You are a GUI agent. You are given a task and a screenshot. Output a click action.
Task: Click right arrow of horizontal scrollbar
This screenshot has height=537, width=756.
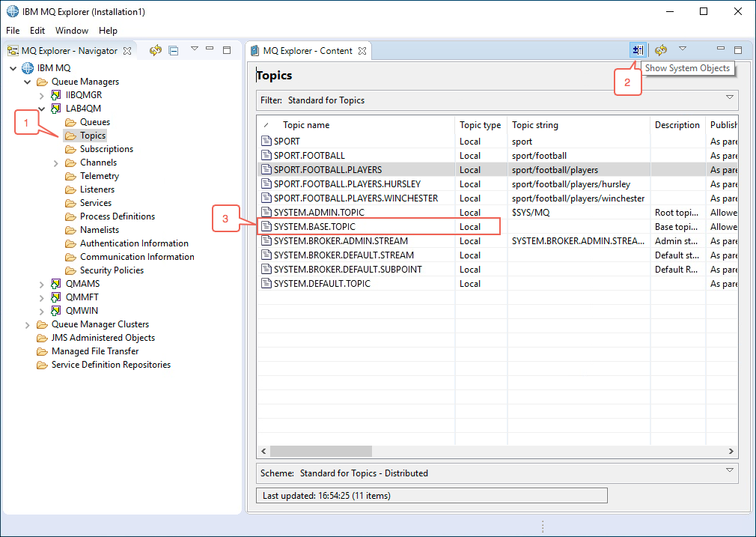point(731,451)
